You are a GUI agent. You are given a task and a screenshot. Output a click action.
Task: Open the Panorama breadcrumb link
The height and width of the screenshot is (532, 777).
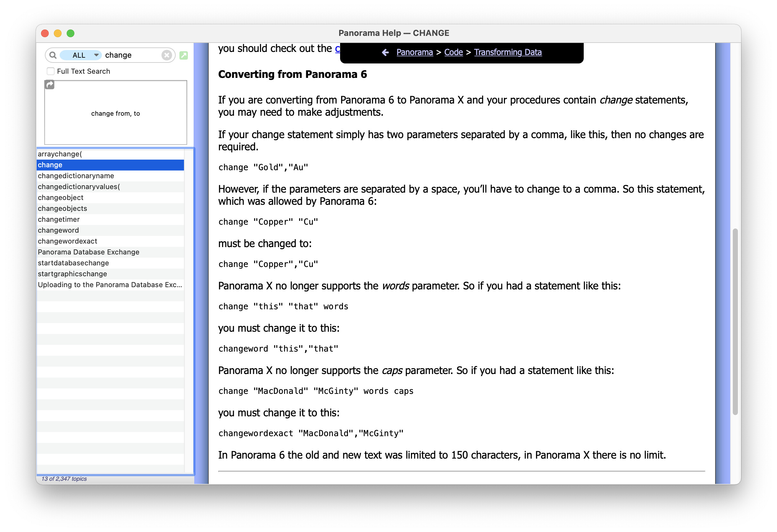(x=414, y=52)
